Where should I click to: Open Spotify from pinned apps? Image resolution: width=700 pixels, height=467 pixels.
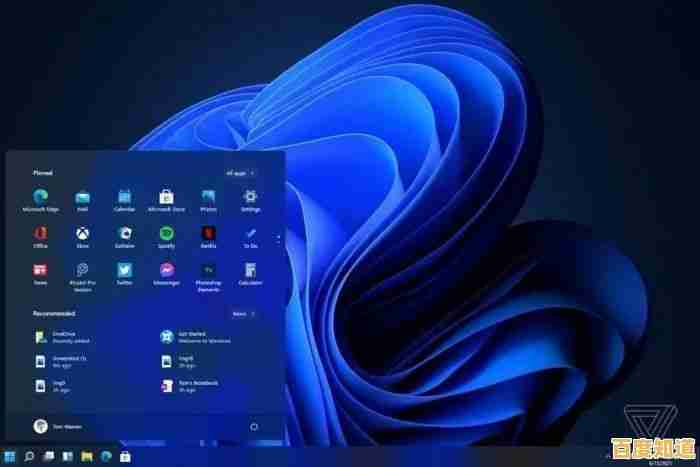tap(166, 234)
